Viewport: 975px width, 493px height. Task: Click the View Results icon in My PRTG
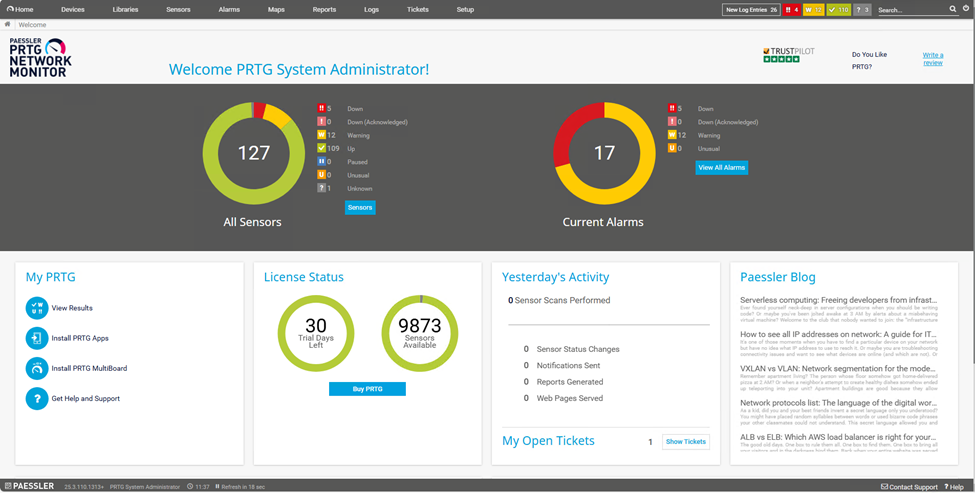(x=37, y=308)
